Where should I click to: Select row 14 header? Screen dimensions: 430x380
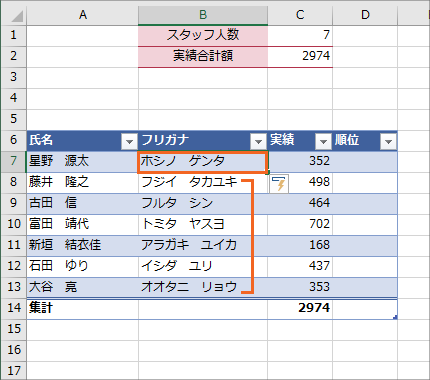13,308
